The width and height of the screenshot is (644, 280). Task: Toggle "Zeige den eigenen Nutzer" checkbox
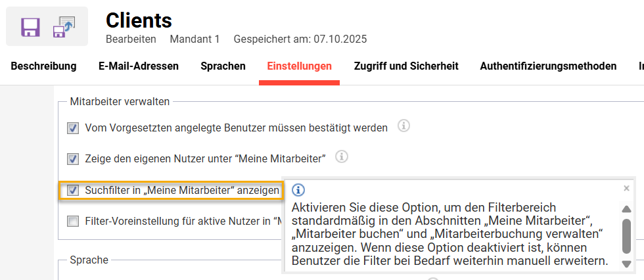click(73, 158)
